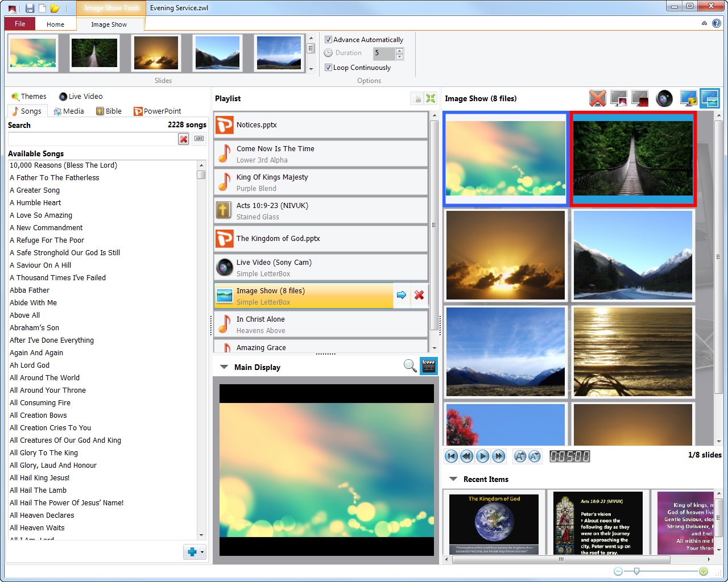Collapse the Recent Items section
The image size is (728, 582).
[x=453, y=479]
